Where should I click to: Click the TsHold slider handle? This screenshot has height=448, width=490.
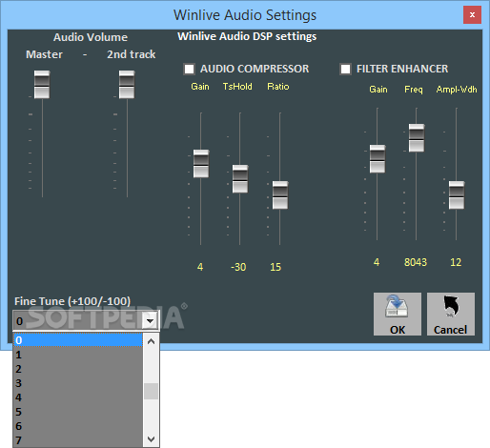coord(240,179)
